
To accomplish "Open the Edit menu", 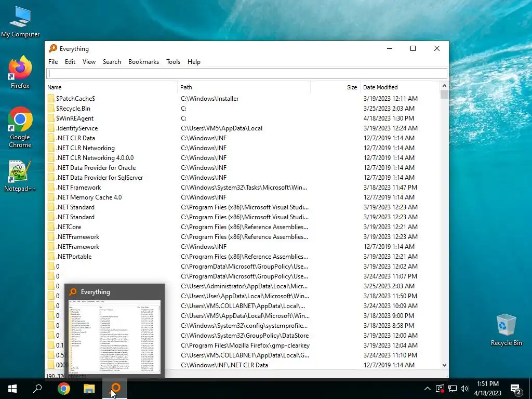I will (x=70, y=62).
